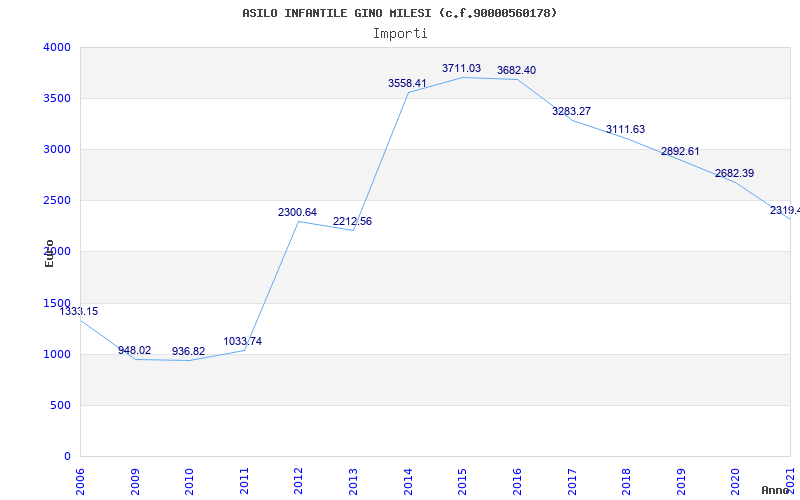800x500 pixels.
Task: Select year 2018 on the x-axis
Action: coord(626,478)
